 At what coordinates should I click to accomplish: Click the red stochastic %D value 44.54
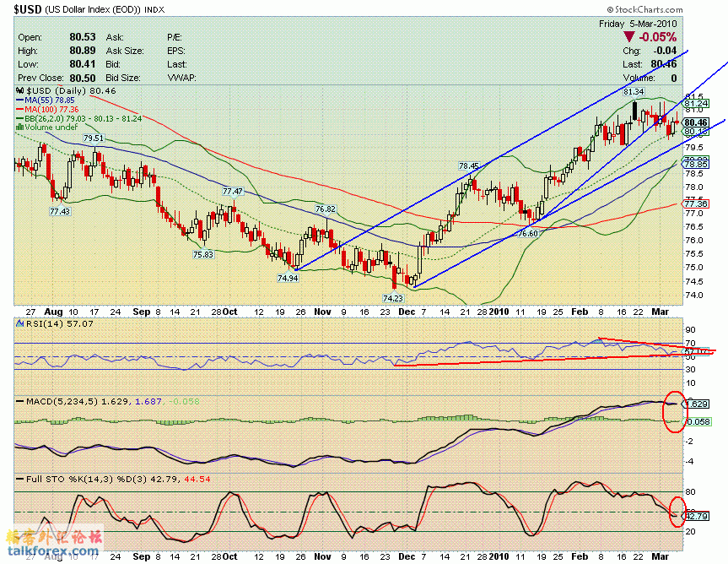coord(197,479)
